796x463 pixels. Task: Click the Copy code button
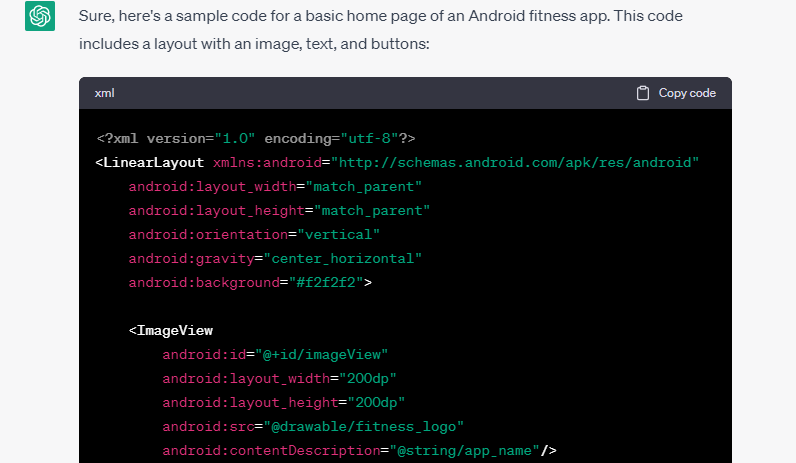point(676,93)
